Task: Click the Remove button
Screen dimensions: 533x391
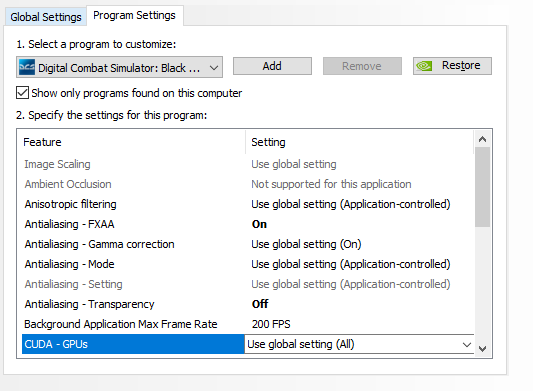Action: (362, 66)
